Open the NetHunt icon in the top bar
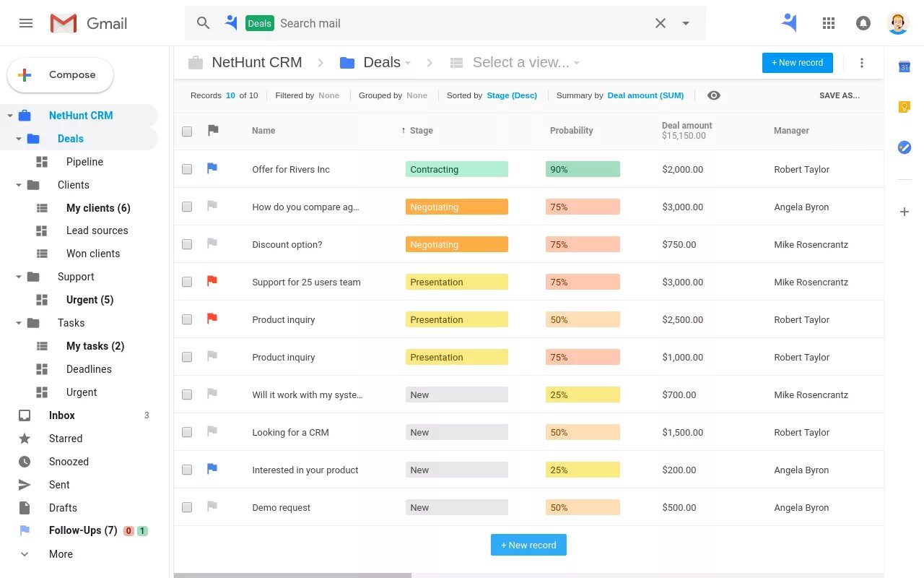This screenshot has height=578, width=924. pos(790,23)
